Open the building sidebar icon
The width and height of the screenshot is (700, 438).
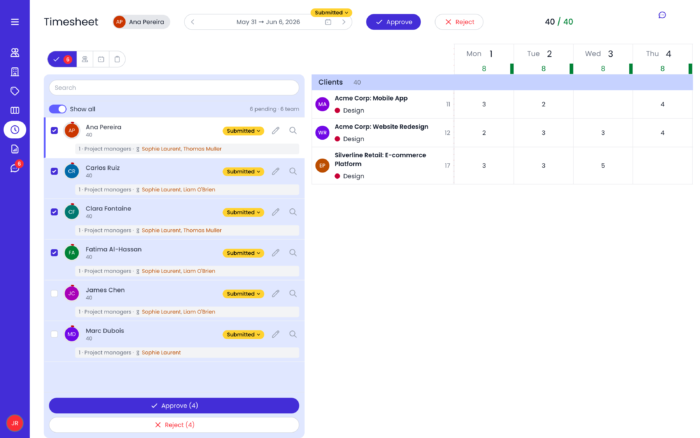tap(15, 72)
